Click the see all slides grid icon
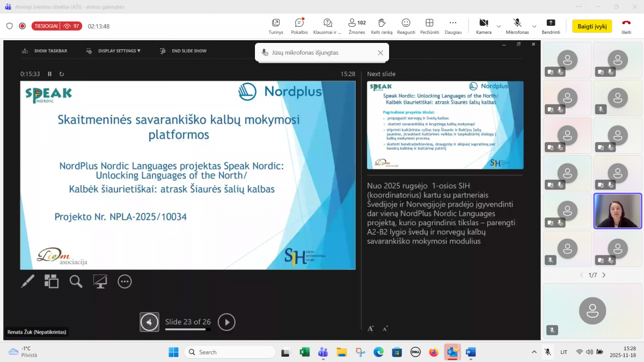This screenshot has width=644, height=362. [x=52, y=281]
